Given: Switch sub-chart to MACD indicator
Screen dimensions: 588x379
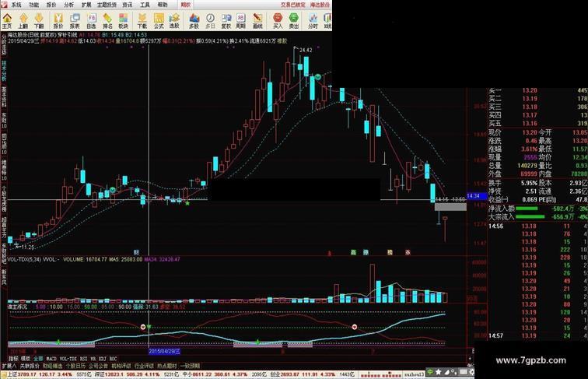Looking at the screenshot, I should coord(51,359).
